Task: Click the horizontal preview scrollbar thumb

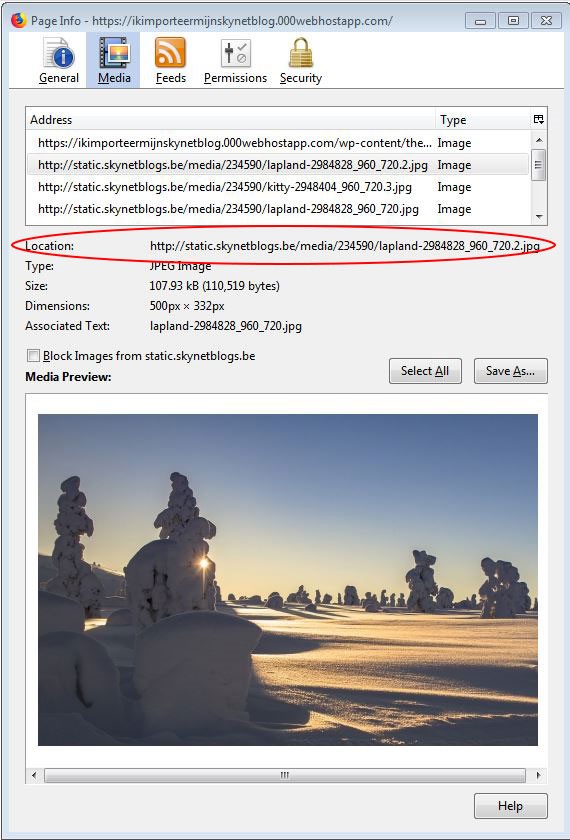Action: pyautogui.click(x=284, y=775)
